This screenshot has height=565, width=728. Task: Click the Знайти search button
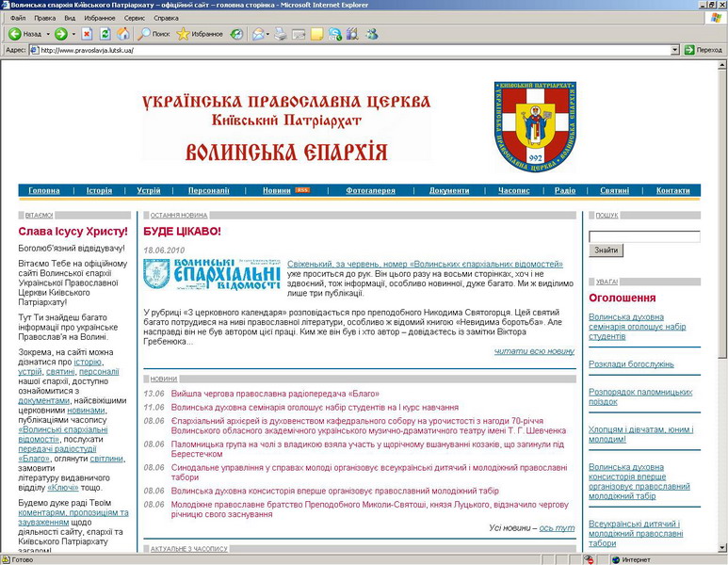pyautogui.click(x=606, y=250)
